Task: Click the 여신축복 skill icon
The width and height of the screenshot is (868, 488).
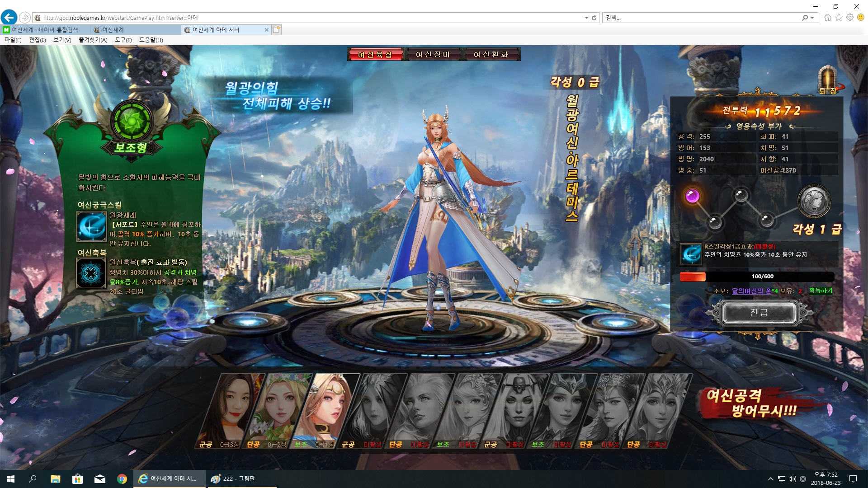Action: [91, 273]
